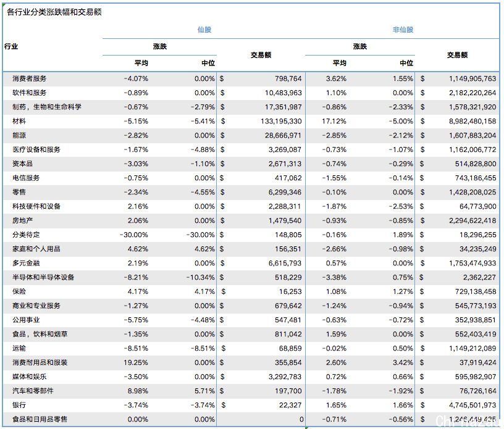Select the 汽车和零部件 row label
The height and width of the screenshot is (429, 504).
pyautogui.click(x=33, y=391)
